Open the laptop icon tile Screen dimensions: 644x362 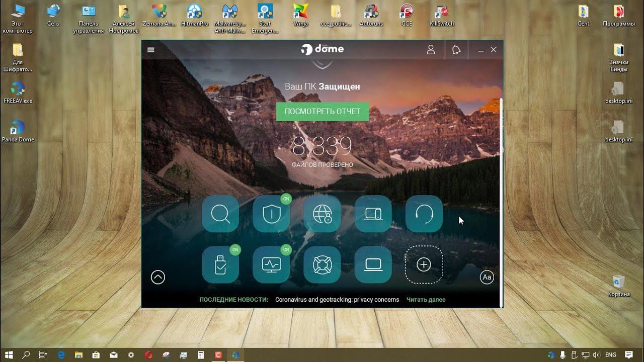click(373, 264)
